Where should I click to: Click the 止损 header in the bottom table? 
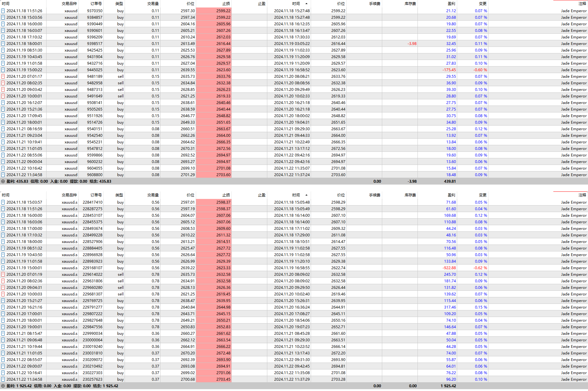click(226, 195)
